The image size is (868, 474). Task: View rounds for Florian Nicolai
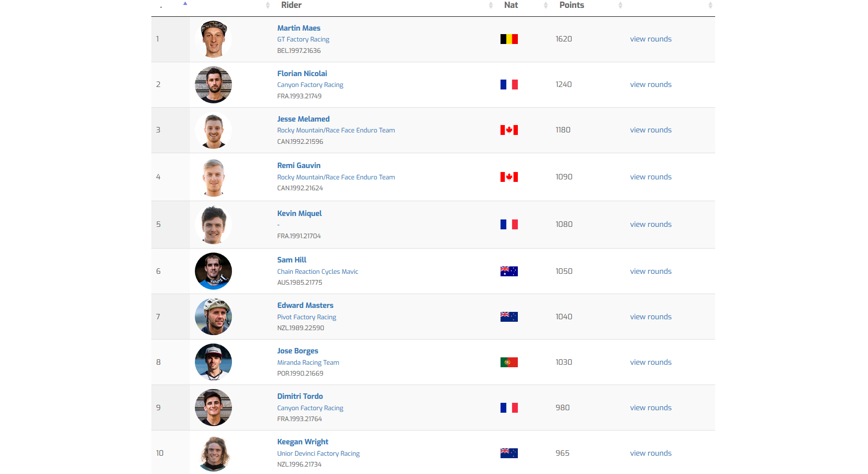pyautogui.click(x=650, y=85)
